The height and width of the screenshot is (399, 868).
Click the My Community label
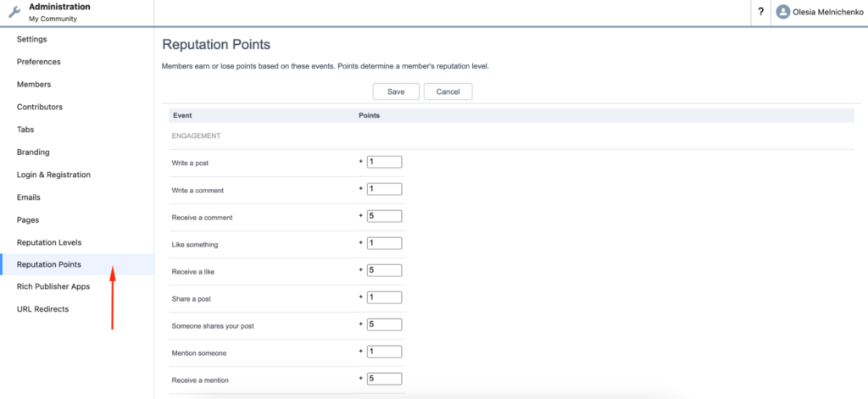click(x=53, y=19)
